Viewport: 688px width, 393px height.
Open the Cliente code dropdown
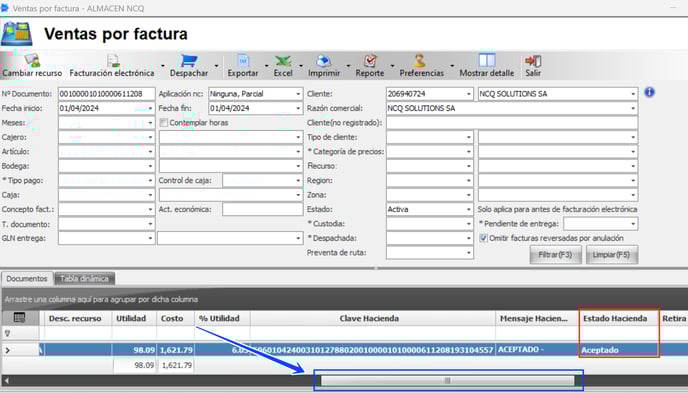tap(469, 94)
